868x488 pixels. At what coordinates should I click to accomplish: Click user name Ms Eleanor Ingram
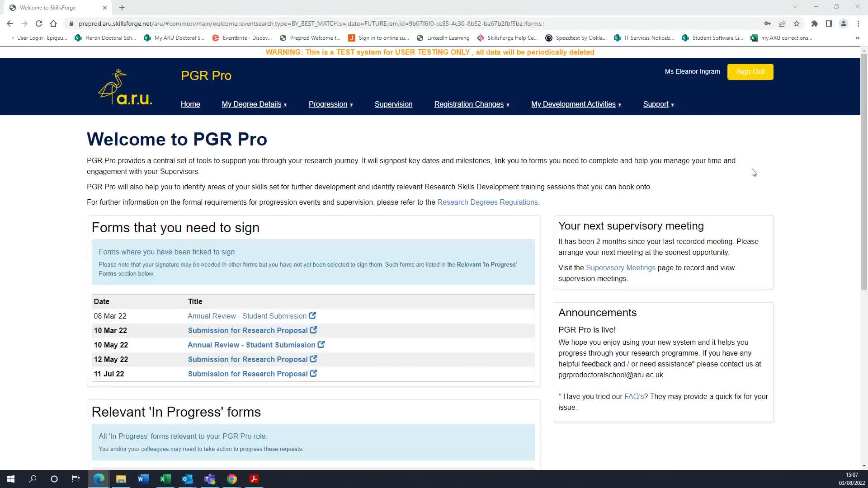point(692,71)
